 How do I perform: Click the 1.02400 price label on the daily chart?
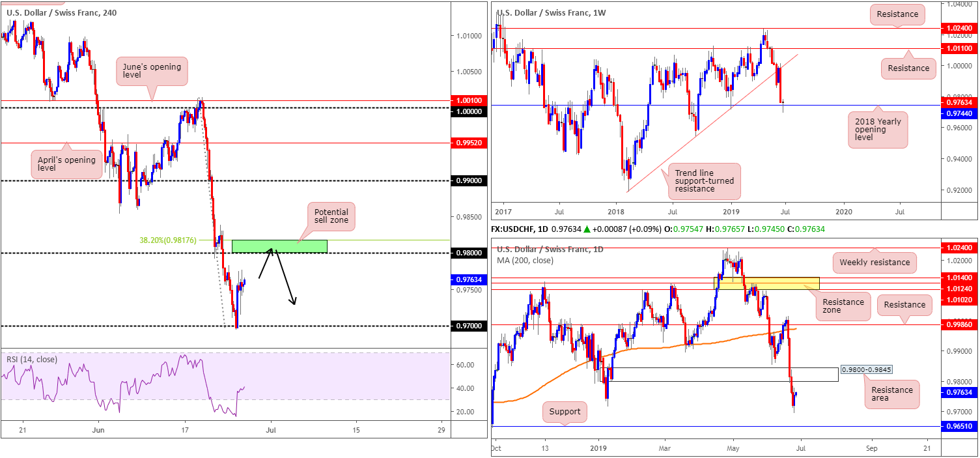coord(959,248)
